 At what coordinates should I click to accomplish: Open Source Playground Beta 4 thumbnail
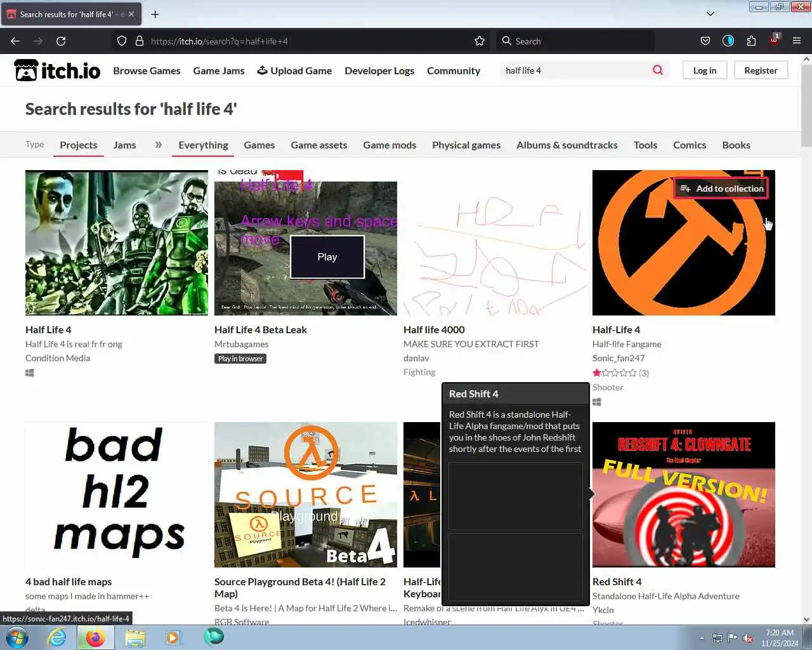pos(306,494)
